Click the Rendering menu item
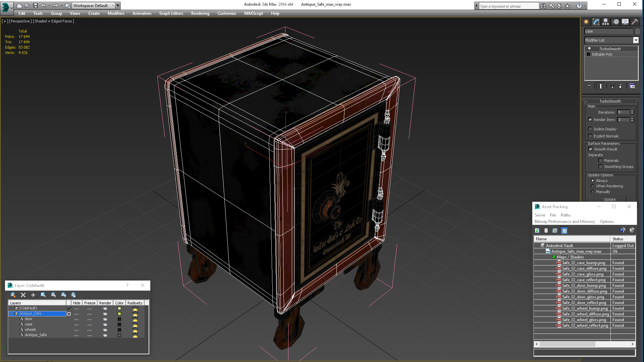 click(200, 13)
